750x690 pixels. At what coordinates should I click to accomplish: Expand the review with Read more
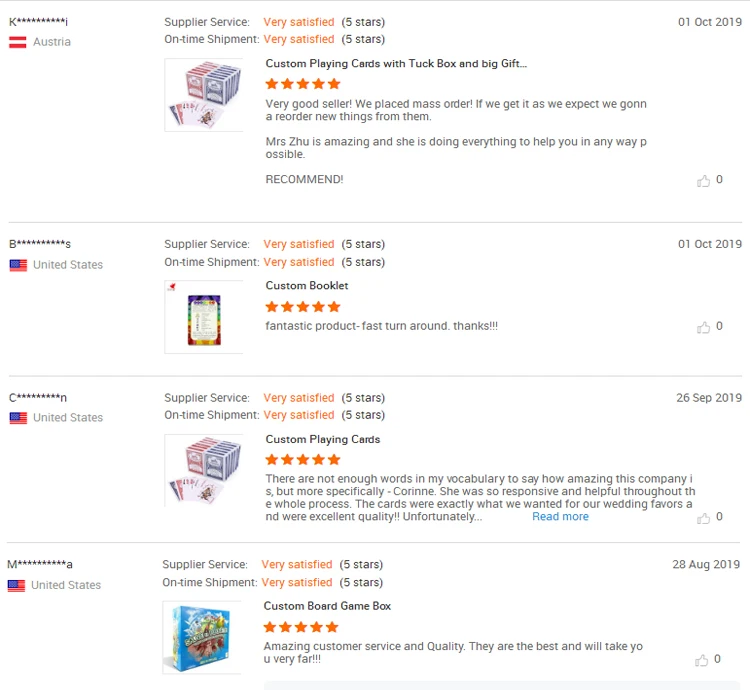click(x=560, y=517)
